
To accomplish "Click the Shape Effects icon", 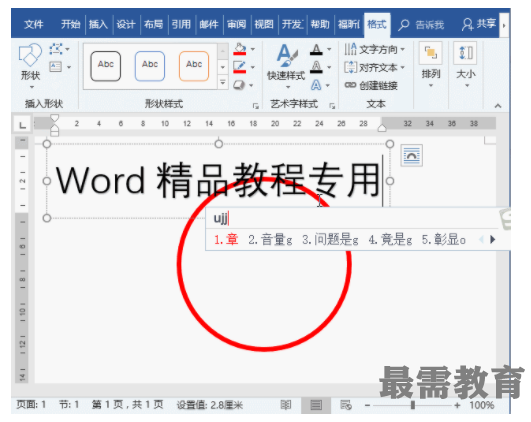I will pyautogui.click(x=239, y=85).
